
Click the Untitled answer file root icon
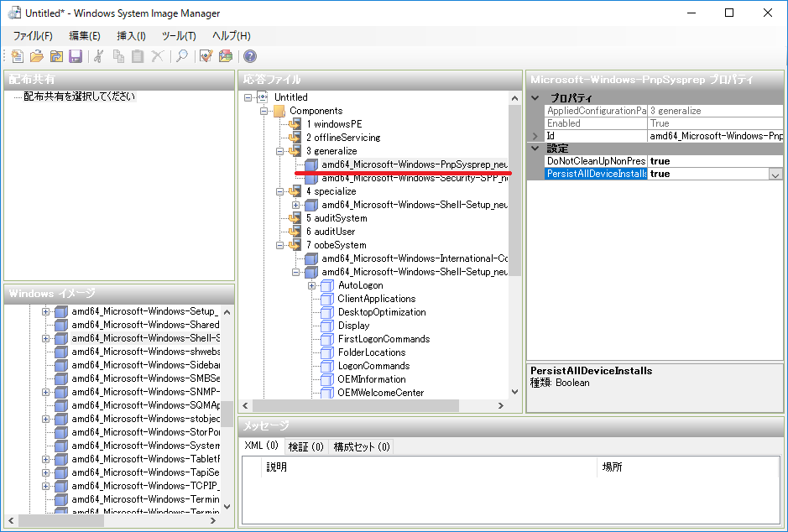(263, 97)
